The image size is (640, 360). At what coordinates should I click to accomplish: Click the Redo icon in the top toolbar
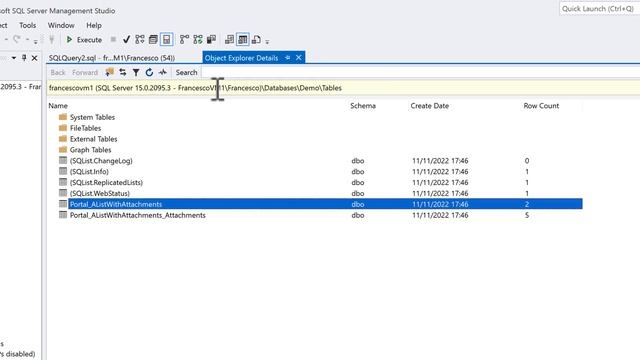(17, 39)
